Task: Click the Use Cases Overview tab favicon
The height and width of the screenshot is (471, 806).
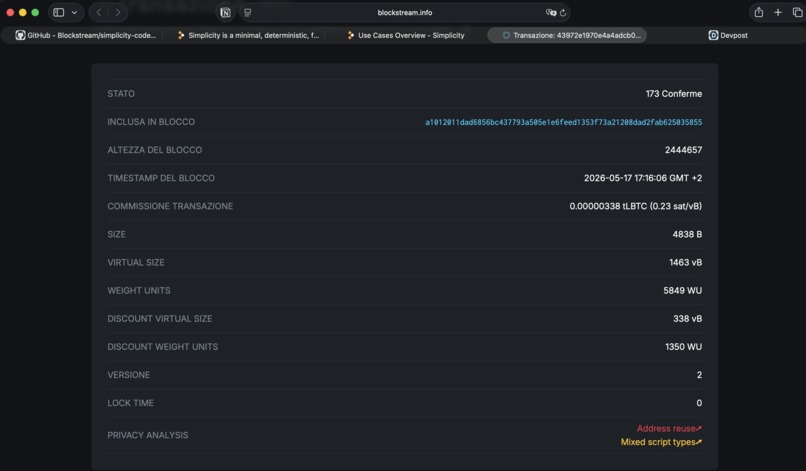Action: coord(351,35)
